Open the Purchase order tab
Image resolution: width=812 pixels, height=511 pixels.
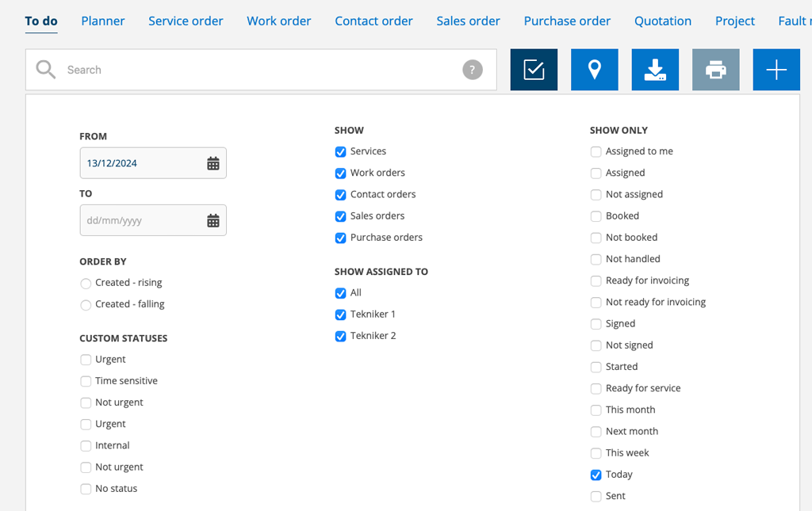pyautogui.click(x=567, y=21)
